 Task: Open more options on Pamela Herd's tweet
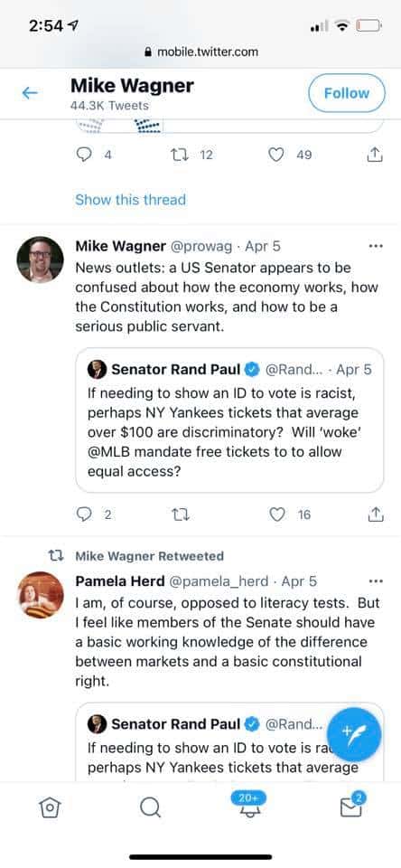[x=376, y=581]
